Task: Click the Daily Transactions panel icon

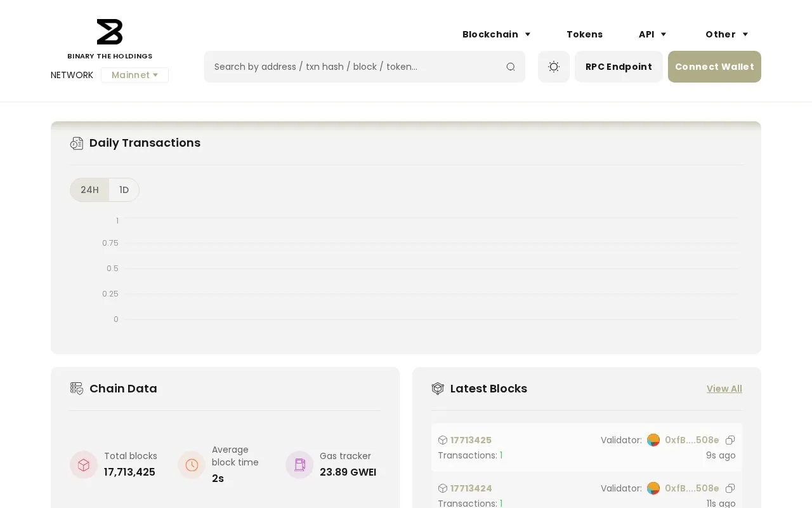Action: 77,143
